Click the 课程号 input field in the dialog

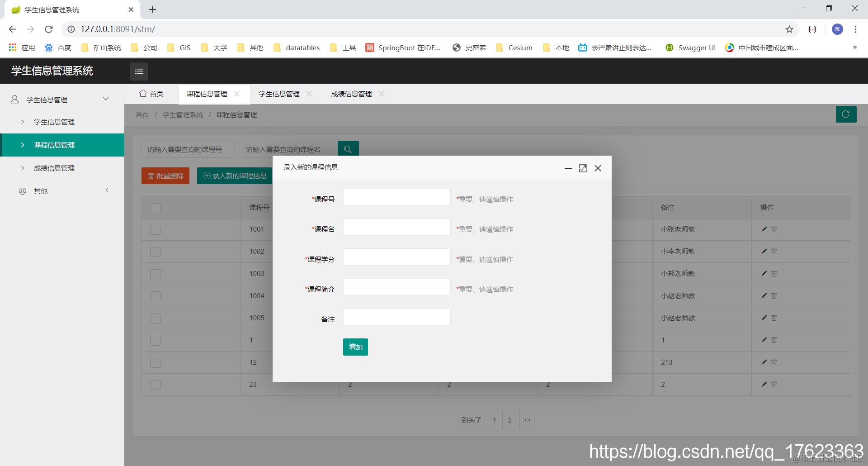(x=396, y=197)
